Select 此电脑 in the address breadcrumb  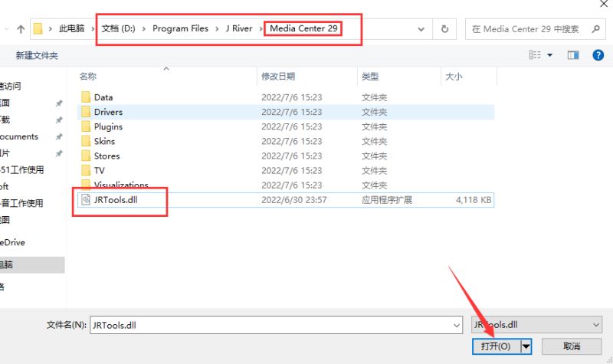71,28
